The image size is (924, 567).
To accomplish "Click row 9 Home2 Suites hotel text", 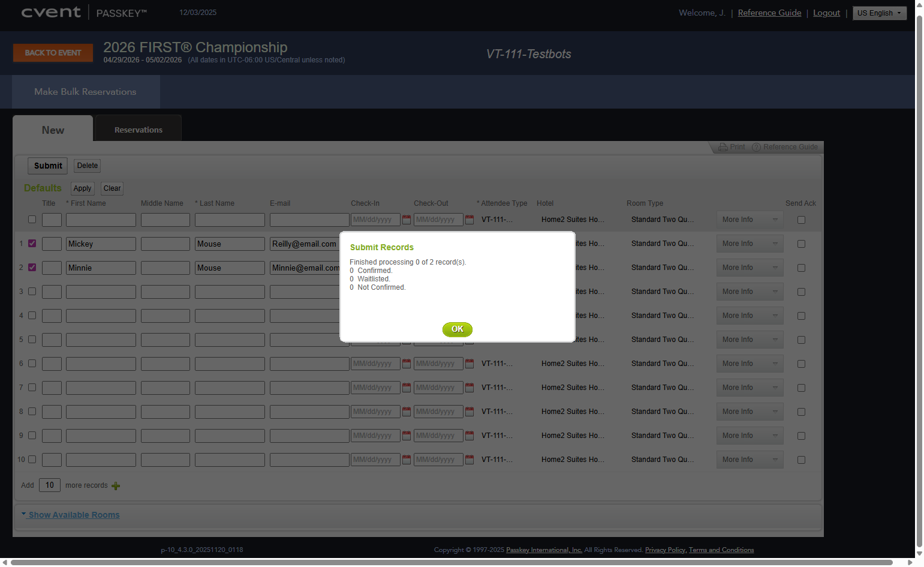I will pyautogui.click(x=573, y=436).
